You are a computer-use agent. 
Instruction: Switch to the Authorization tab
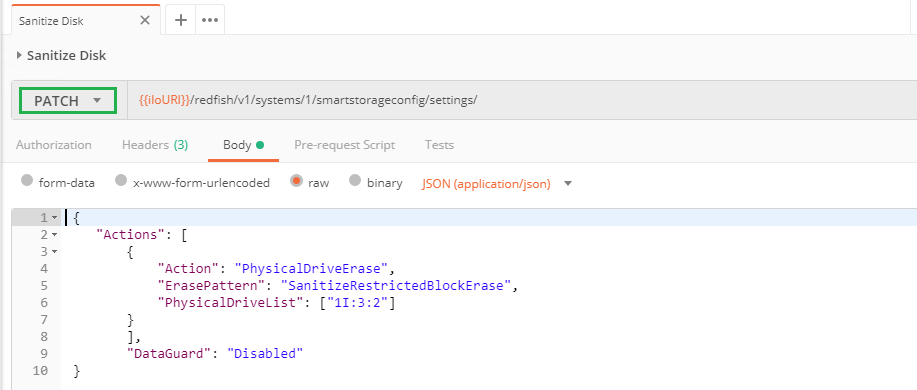pos(54,145)
